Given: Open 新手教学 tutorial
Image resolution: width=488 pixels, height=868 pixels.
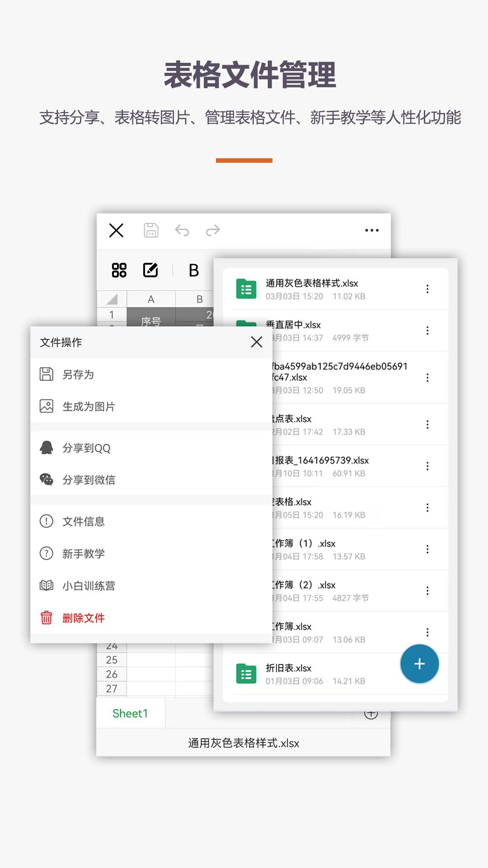Looking at the screenshot, I should (83, 554).
